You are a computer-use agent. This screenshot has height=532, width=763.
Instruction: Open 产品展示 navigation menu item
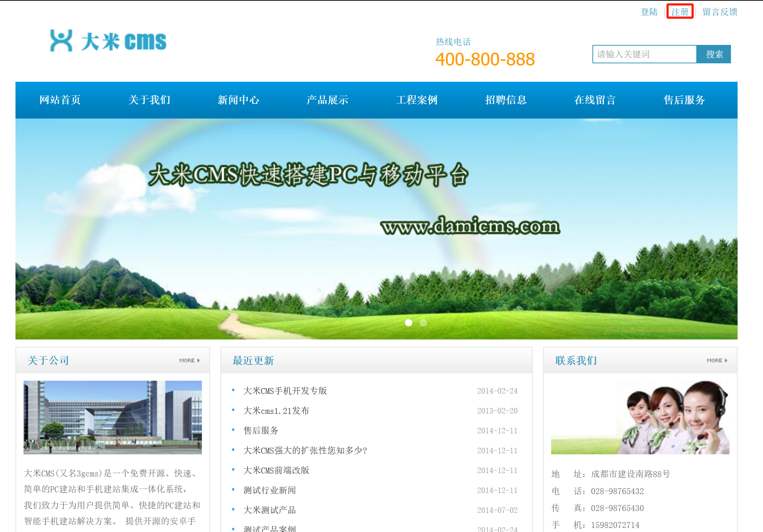coord(328,100)
